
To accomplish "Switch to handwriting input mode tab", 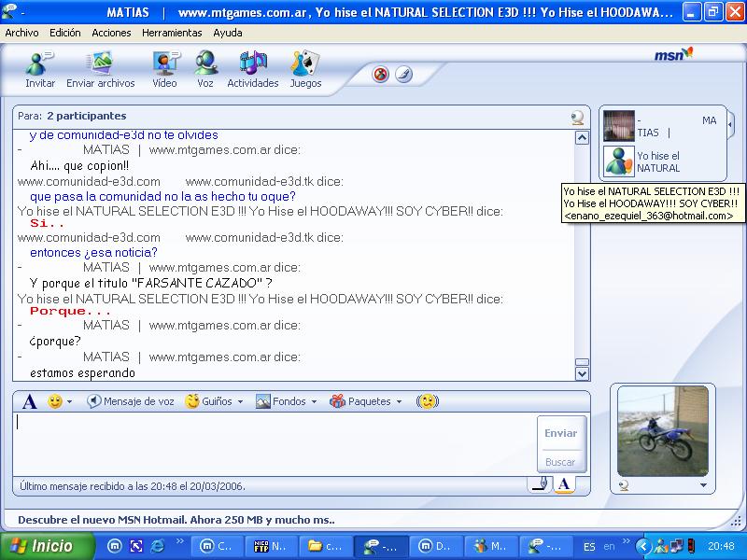I will [540, 484].
